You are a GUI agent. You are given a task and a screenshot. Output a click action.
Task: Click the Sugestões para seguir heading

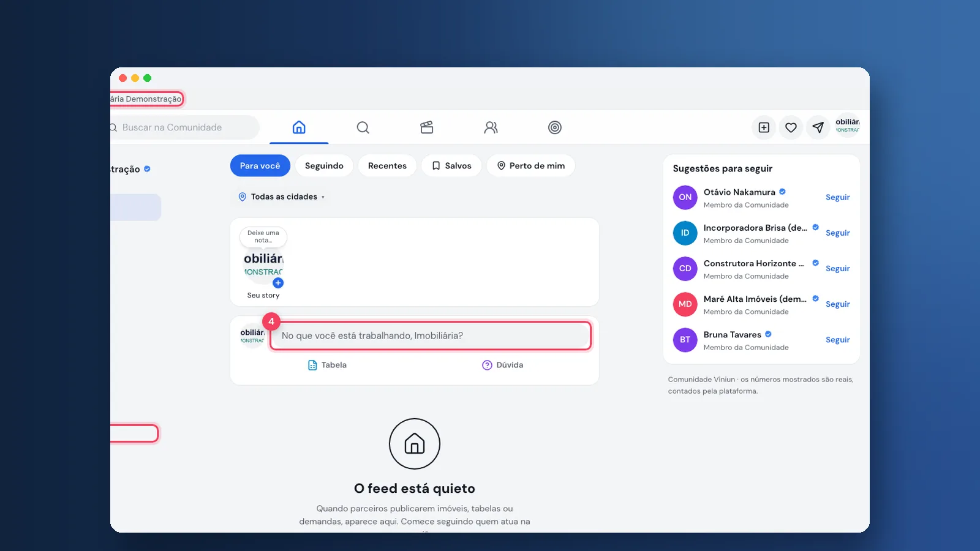pyautogui.click(x=722, y=168)
